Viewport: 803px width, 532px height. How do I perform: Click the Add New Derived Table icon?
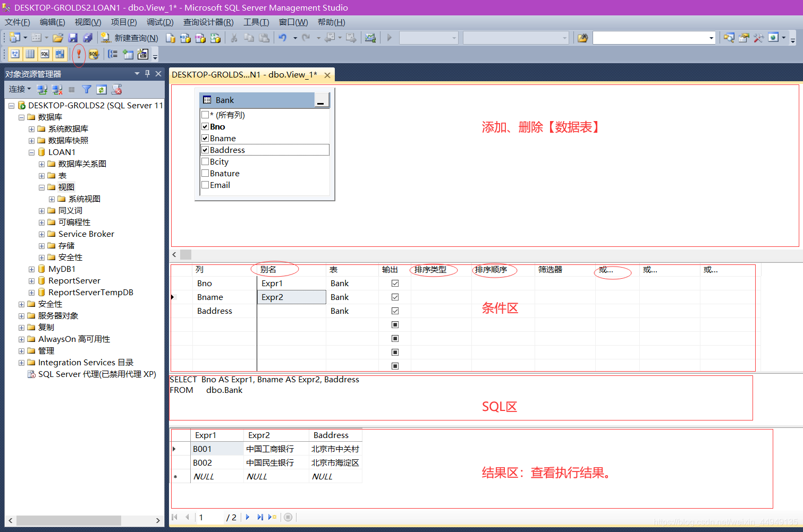coord(142,54)
